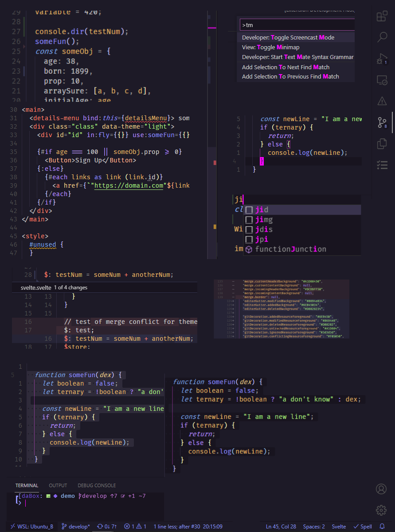Choose the functionJunction suggestion
The image size is (395, 532).
tap(302, 249)
